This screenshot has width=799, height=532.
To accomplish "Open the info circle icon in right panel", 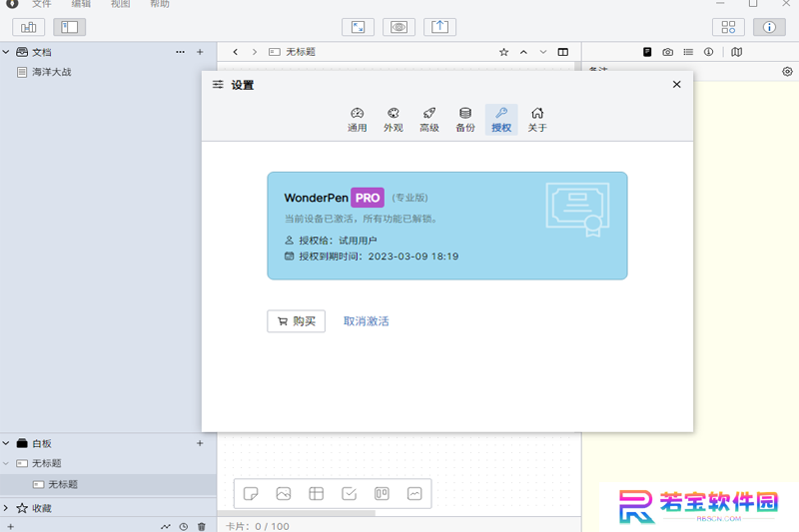I will tap(708, 52).
